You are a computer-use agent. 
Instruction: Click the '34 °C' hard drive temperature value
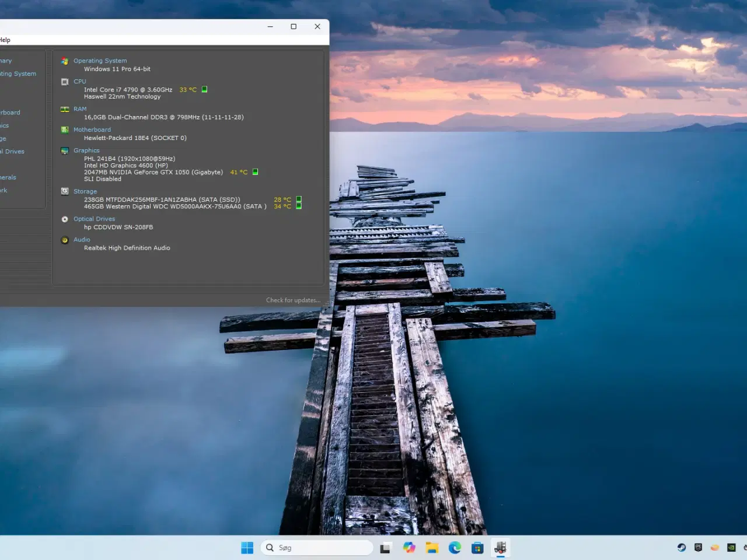pos(282,206)
